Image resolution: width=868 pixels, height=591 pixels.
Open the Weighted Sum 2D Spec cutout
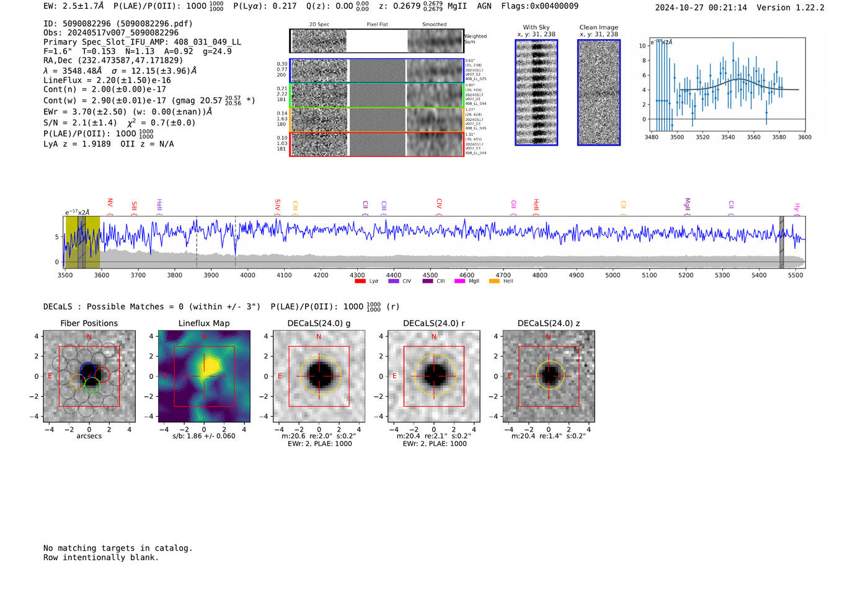(x=319, y=41)
